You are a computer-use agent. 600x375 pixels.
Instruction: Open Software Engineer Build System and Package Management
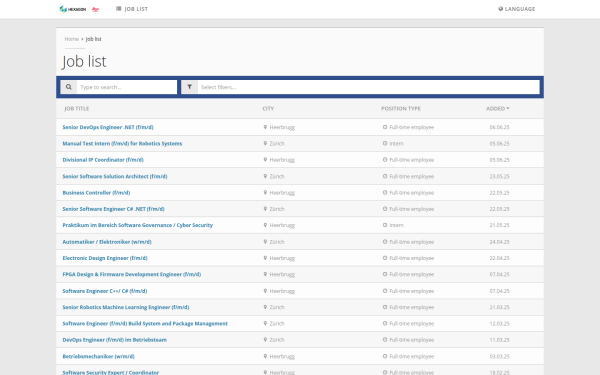click(145, 324)
